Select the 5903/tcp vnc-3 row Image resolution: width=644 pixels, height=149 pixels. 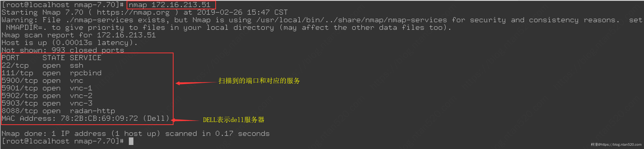coord(47,103)
